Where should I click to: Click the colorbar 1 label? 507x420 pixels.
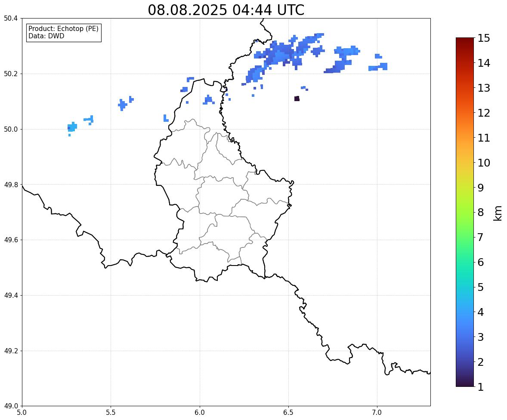pyautogui.click(x=481, y=387)
